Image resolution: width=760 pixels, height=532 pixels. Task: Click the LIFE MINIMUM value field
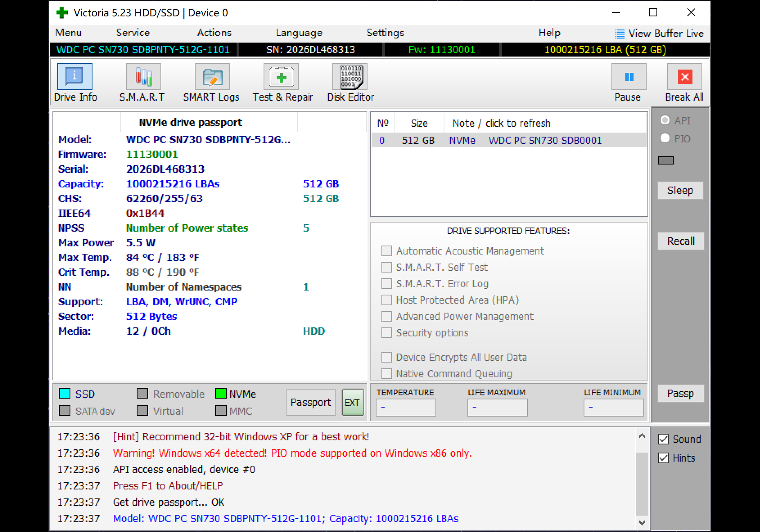613,407
